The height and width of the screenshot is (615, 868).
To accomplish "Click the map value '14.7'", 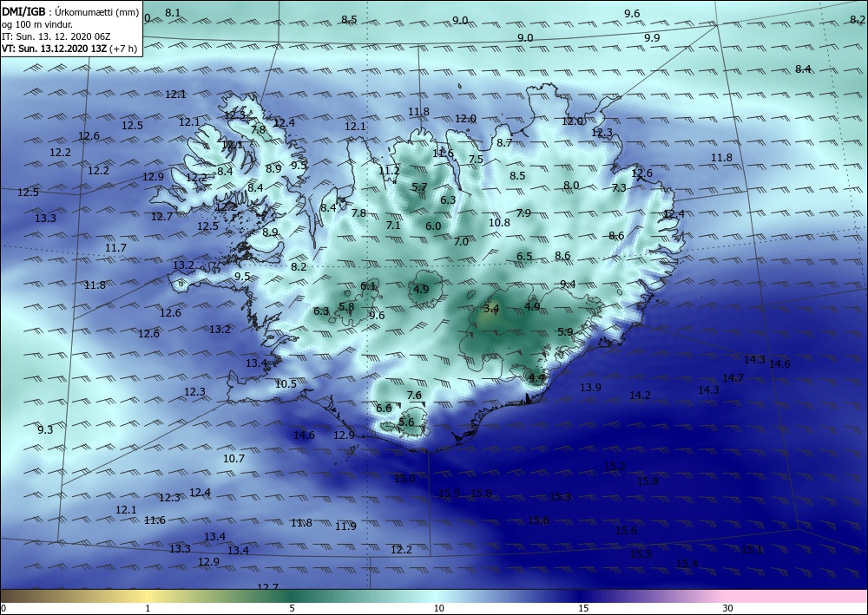I will (x=733, y=377).
